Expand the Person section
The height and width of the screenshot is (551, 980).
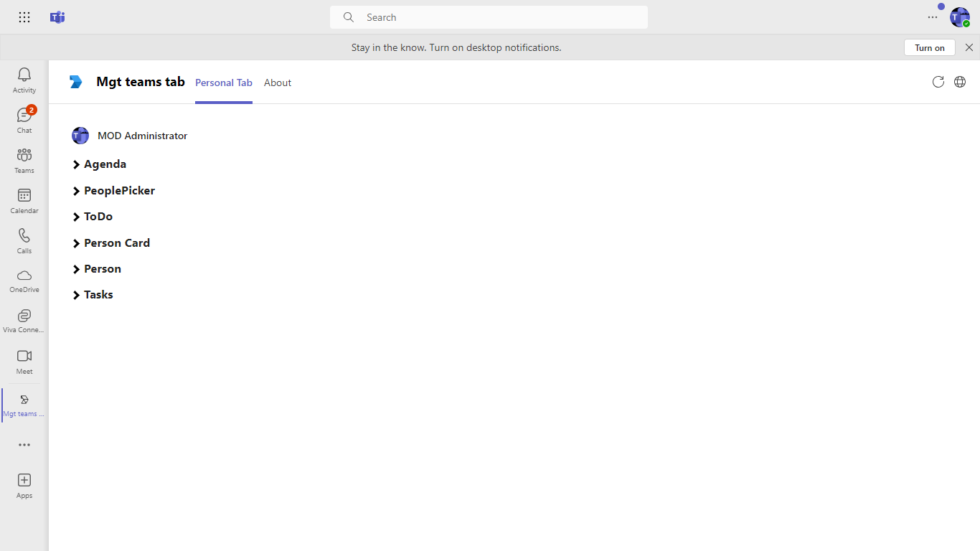(x=97, y=269)
